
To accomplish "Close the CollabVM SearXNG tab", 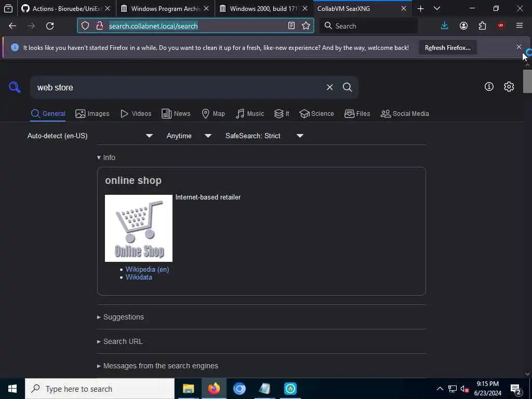I will point(403,8).
